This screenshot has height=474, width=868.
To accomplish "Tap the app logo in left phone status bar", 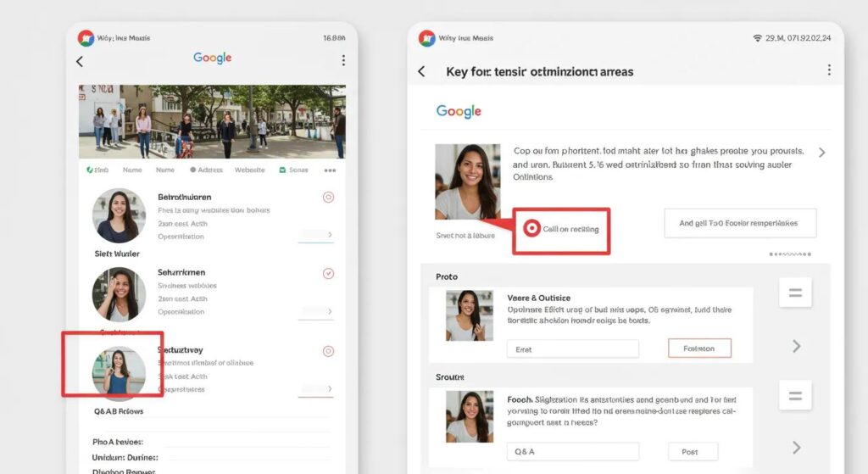I will (x=86, y=38).
